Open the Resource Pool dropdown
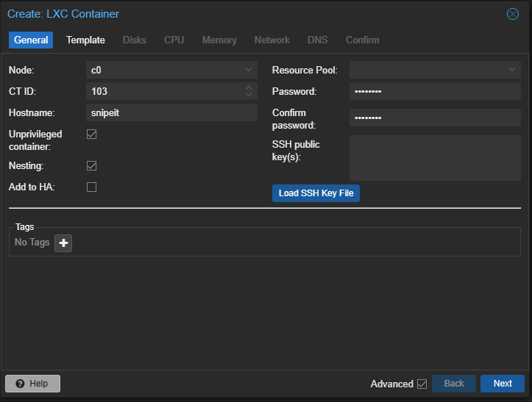Screen dimensions: 532x402 coord(512,70)
